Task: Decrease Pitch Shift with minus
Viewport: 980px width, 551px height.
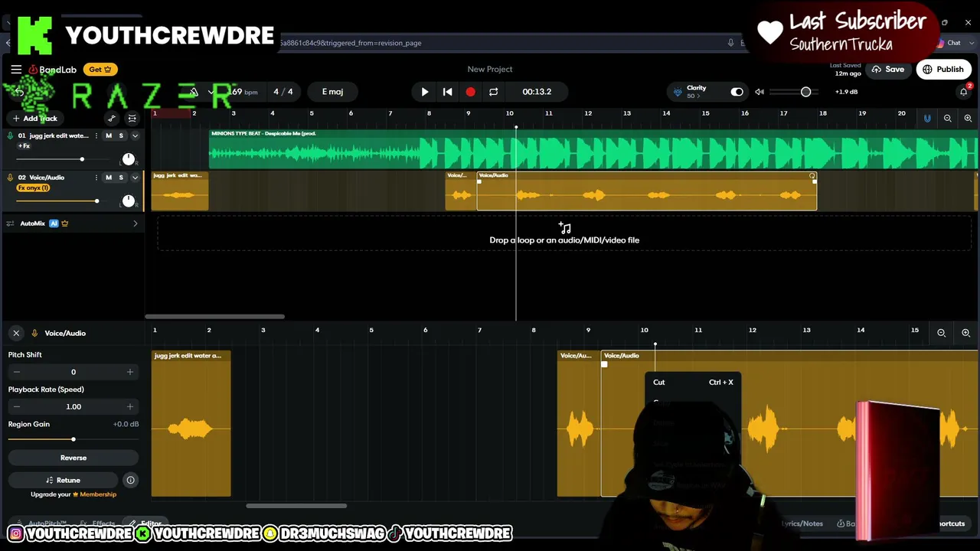Action: point(17,372)
